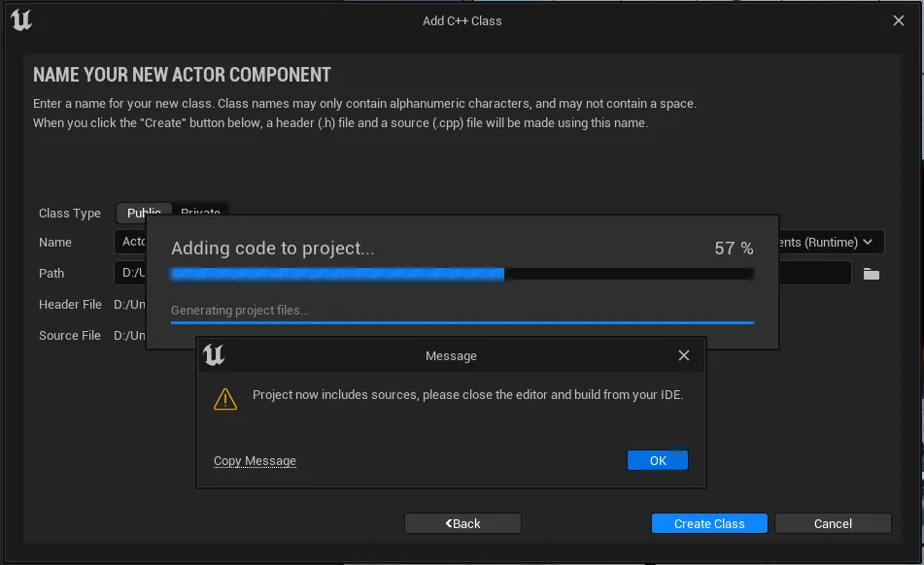Go Back to the previous step
The width and height of the screenshot is (924, 565).
[x=462, y=523]
